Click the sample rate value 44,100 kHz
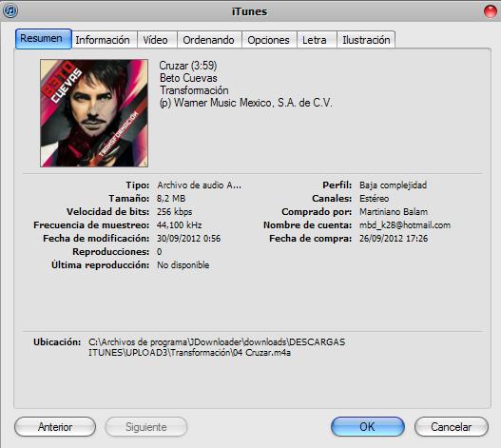This screenshot has width=501, height=448. (180, 225)
